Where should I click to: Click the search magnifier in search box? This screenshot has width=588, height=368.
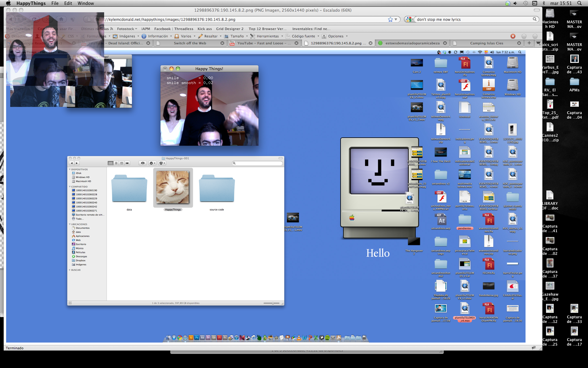(x=535, y=19)
